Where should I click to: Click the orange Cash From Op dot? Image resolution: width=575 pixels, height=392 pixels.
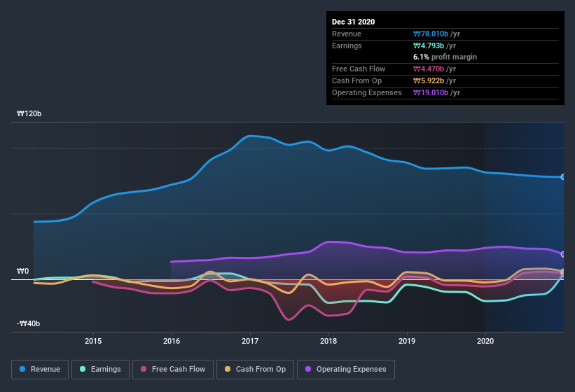click(x=227, y=369)
